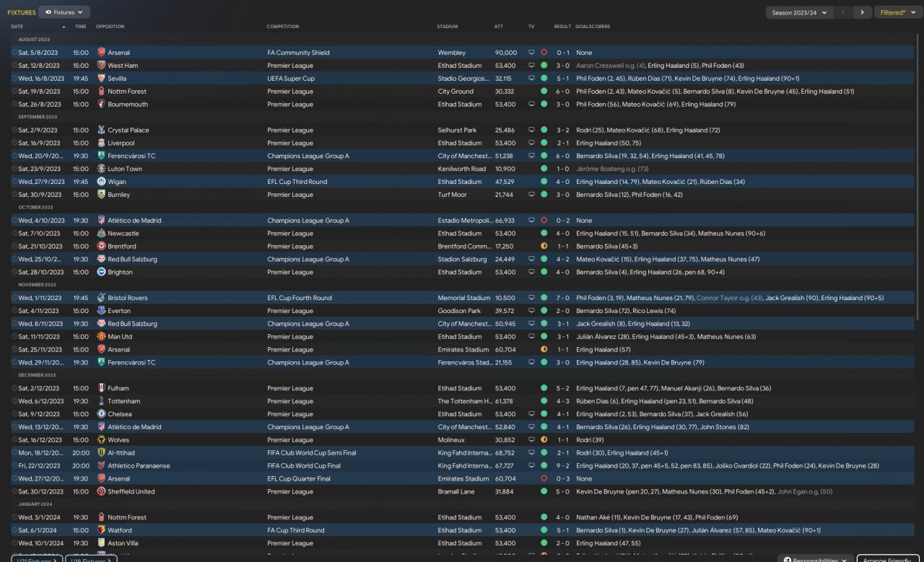Click the draw indicator in the Brentford row
The image size is (924, 562).
click(x=544, y=247)
